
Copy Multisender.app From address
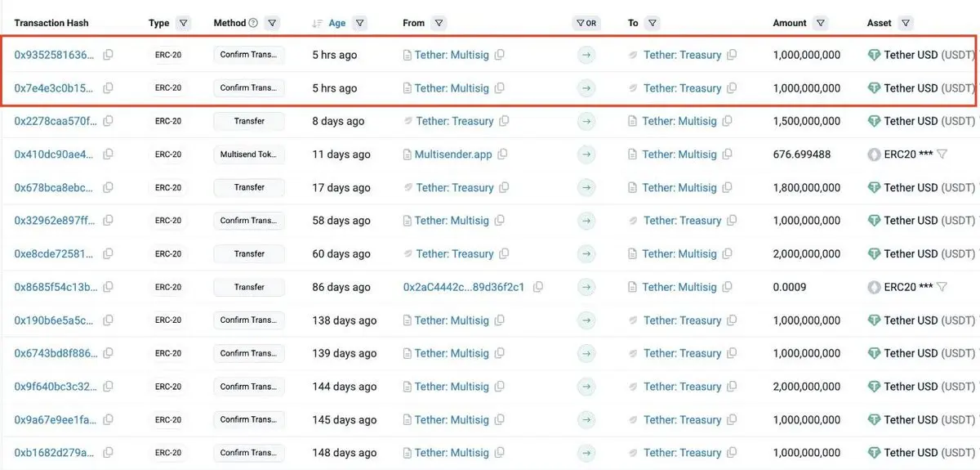(x=503, y=154)
